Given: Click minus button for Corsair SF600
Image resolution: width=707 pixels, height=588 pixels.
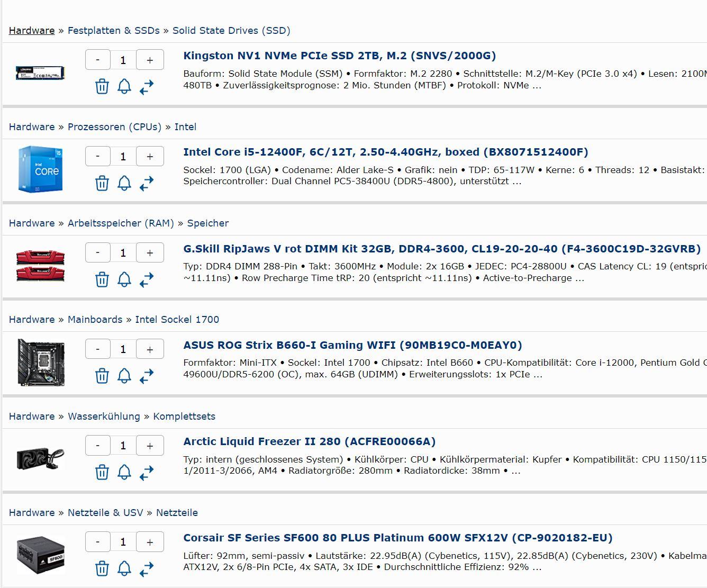Looking at the screenshot, I should point(98,541).
